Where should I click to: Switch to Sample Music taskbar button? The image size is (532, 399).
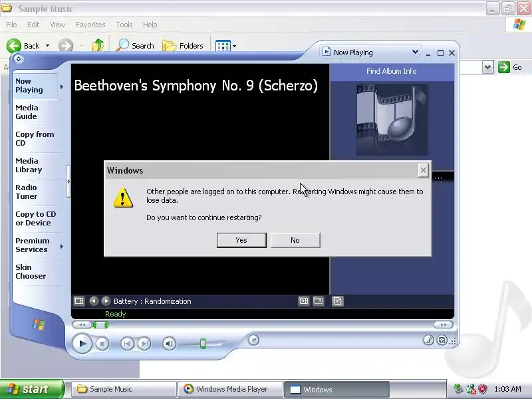click(x=124, y=389)
